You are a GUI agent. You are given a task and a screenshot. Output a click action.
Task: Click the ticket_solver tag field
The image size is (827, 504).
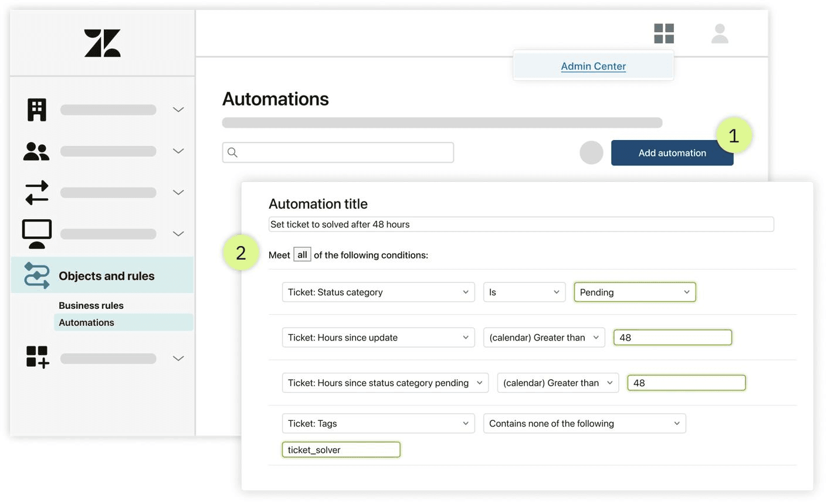coord(341,449)
